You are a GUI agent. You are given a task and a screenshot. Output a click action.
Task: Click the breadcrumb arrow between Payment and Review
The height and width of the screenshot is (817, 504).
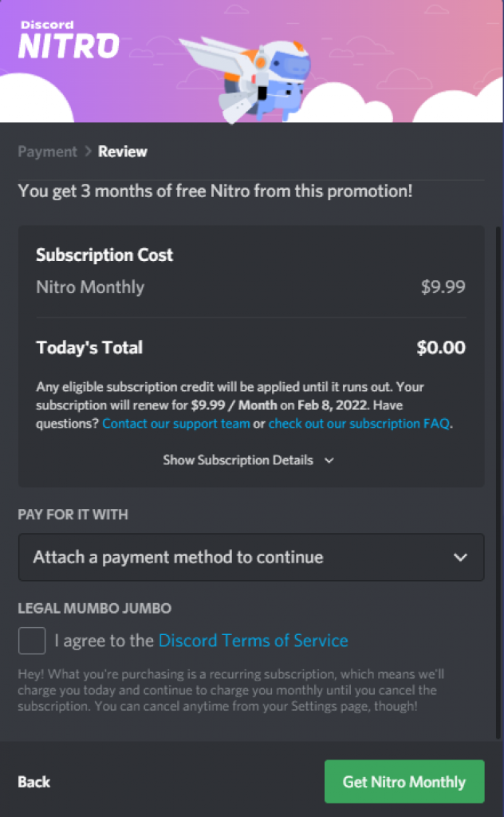coord(88,152)
